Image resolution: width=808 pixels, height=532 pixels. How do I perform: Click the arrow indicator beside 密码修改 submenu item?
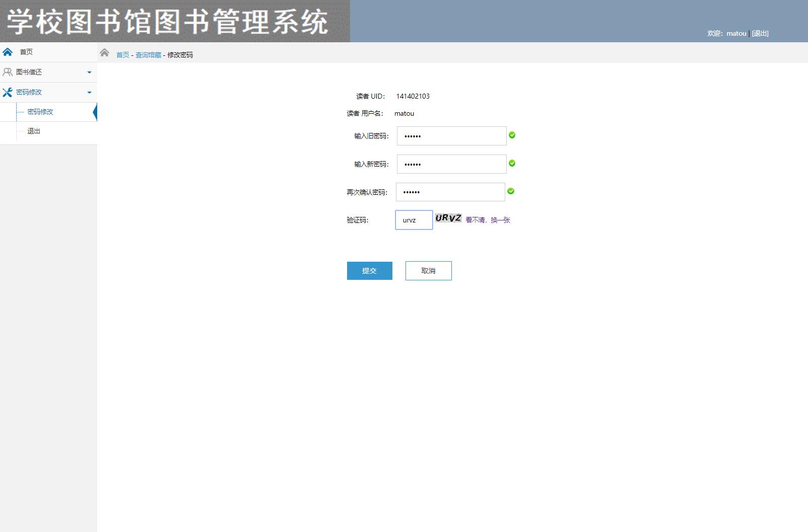pos(95,112)
